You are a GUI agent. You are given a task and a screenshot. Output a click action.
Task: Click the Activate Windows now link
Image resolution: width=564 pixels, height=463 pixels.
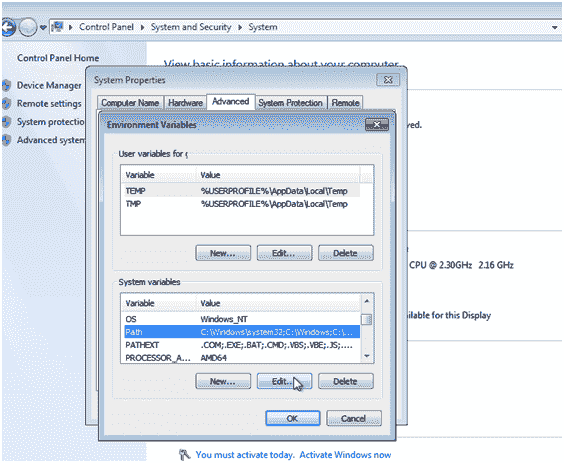[x=345, y=455]
